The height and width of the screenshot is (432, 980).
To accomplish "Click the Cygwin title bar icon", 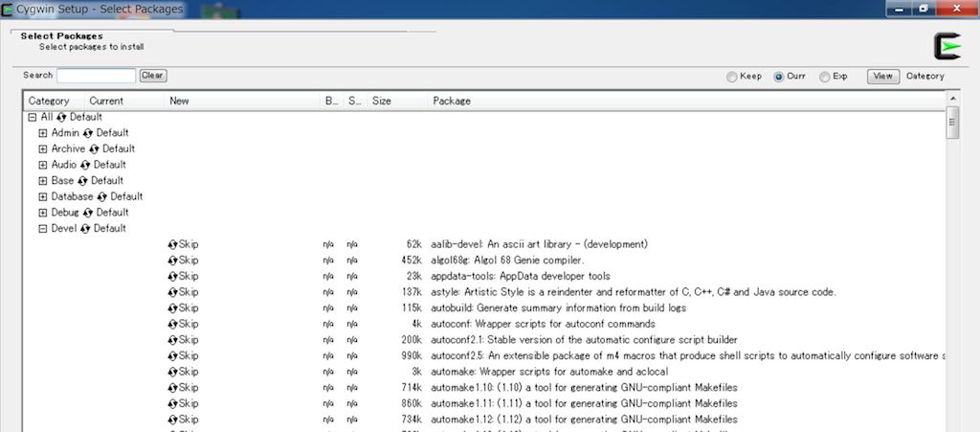I will click(x=8, y=9).
